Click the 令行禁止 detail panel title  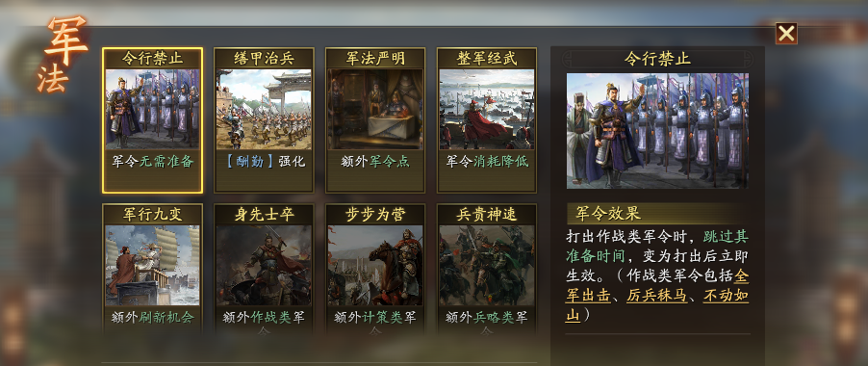click(657, 59)
